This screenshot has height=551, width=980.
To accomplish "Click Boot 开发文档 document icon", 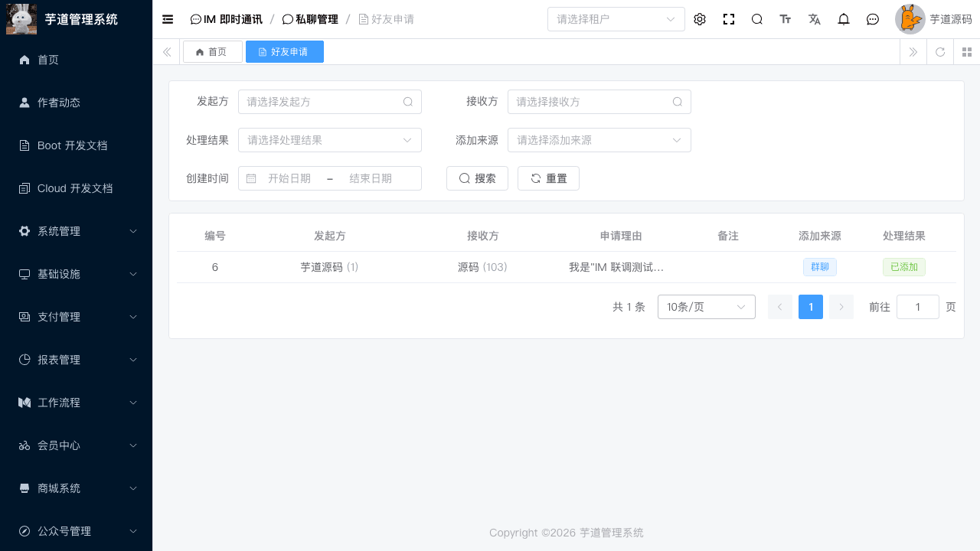I will 24,145.
